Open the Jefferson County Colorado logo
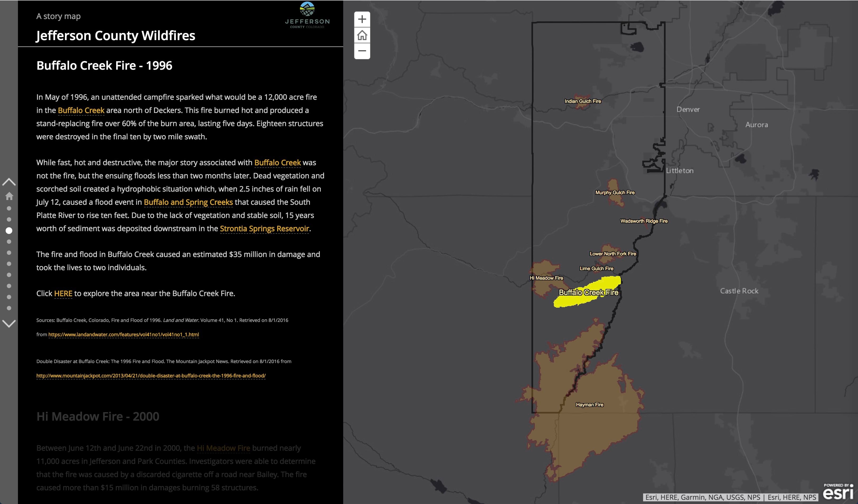The image size is (858, 504). (307, 15)
